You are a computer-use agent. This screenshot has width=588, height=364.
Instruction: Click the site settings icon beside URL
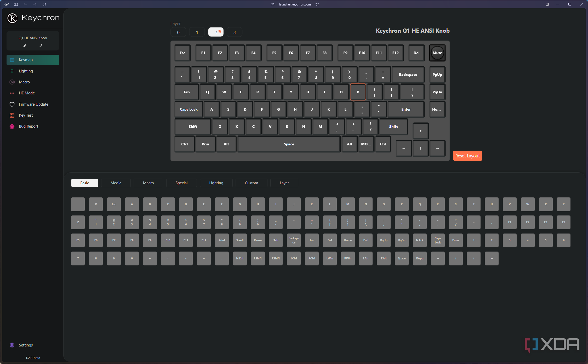click(x=317, y=4)
